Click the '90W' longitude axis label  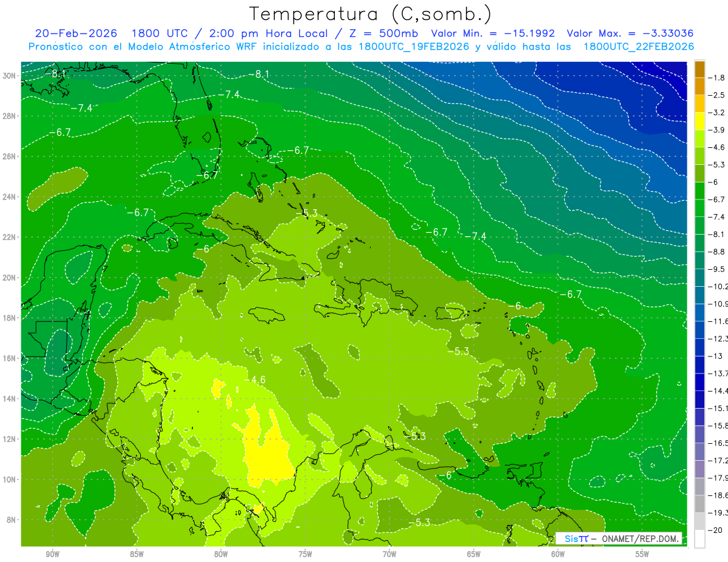pos(52,554)
